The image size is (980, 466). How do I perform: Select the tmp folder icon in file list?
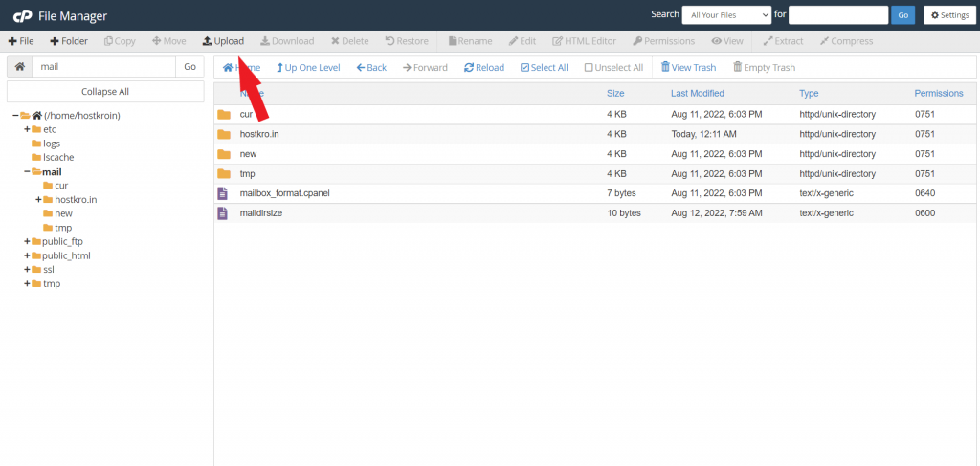pos(224,173)
